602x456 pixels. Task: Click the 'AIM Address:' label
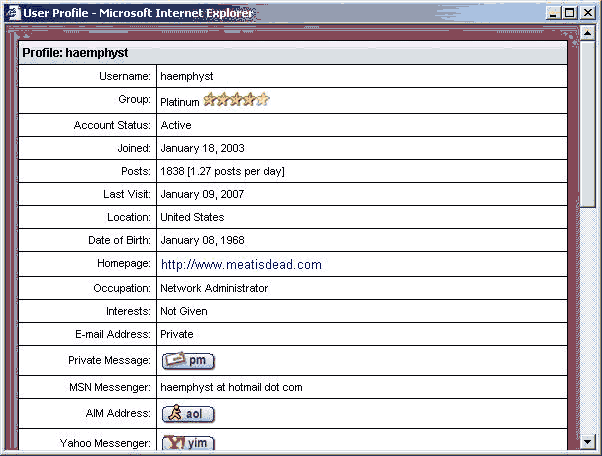[x=118, y=413]
